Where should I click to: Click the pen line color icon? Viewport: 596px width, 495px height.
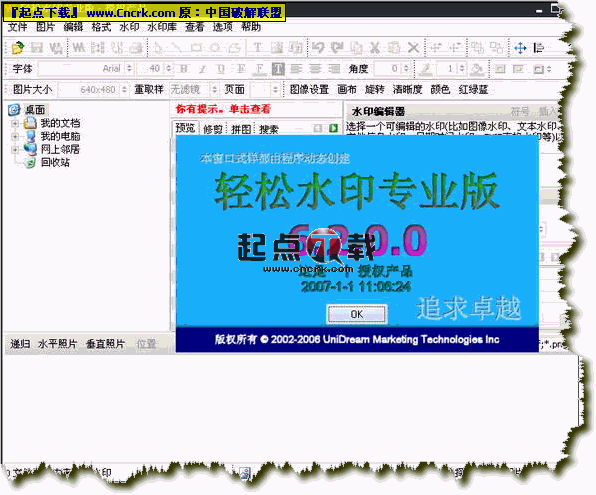(x=426, y=69)
